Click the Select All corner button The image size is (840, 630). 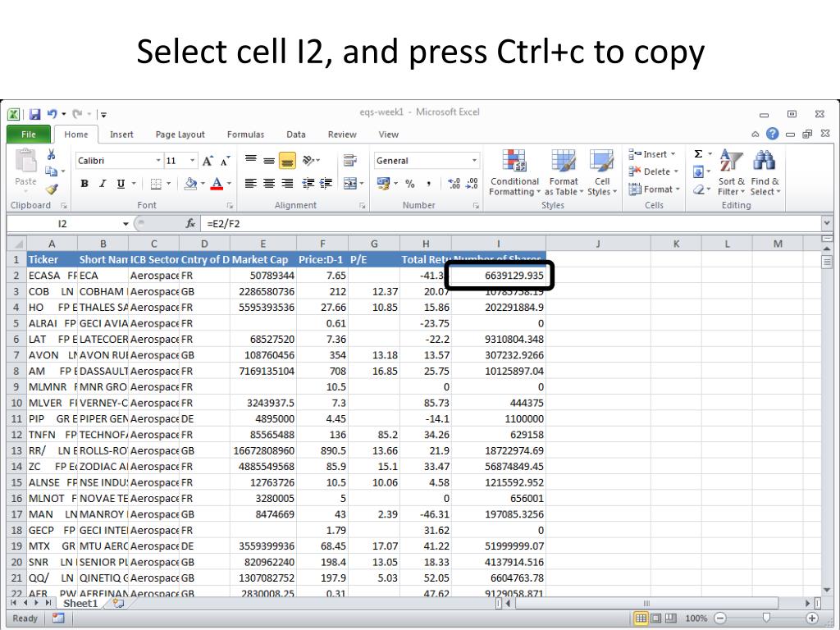[16, 244]
